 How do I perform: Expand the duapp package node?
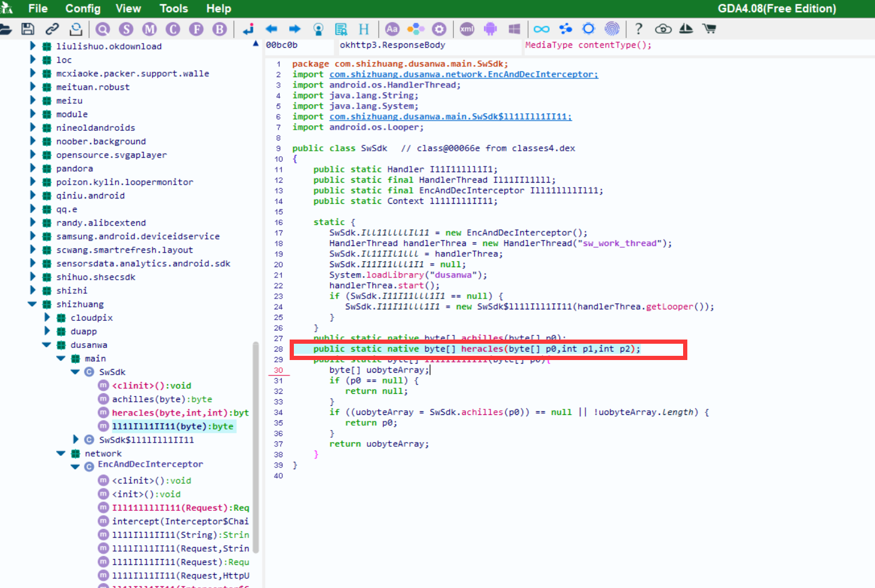click(x=47, y=331)
